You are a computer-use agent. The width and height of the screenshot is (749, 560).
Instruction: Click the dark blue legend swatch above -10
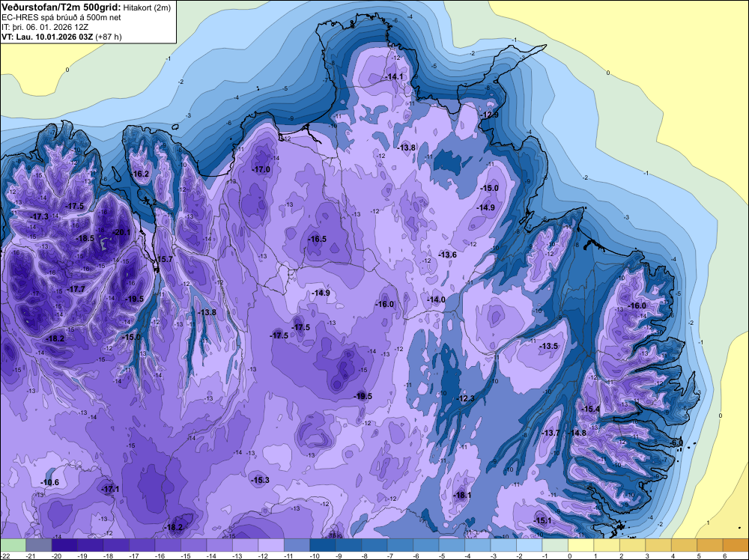(322, 545)
